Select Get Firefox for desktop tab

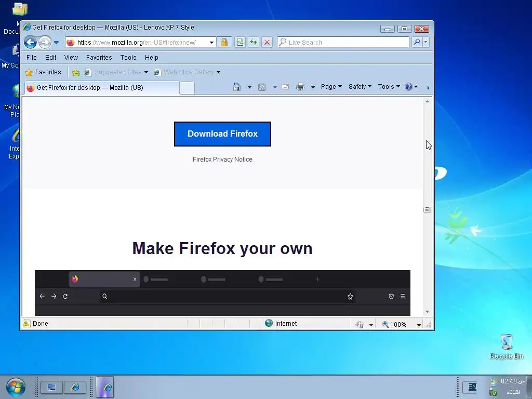tap(102, 87)
